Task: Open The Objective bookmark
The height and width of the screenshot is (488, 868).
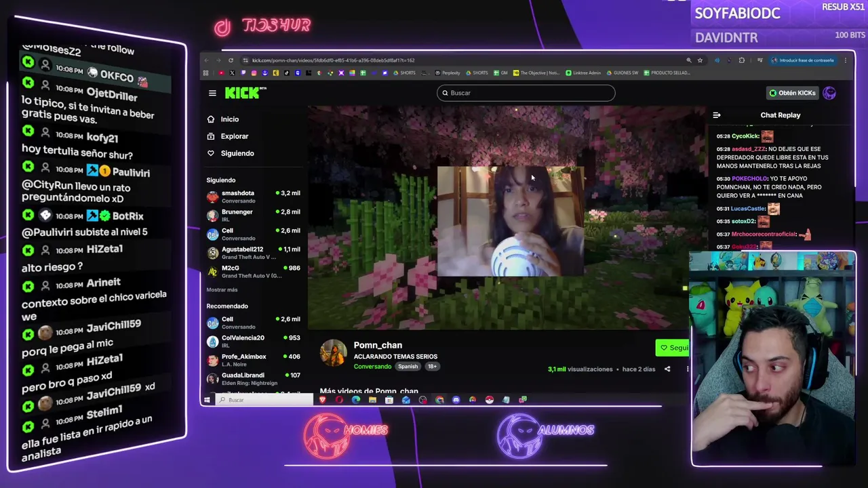Action: point(537,73)
